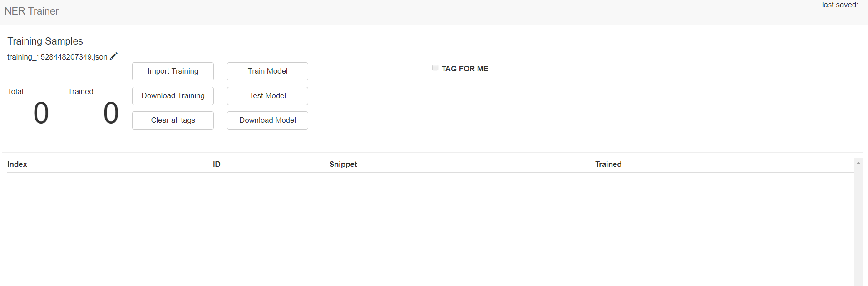Click the last saved status text
The height and width of the screenshot is (286, 868).
[x=842, y=5]
